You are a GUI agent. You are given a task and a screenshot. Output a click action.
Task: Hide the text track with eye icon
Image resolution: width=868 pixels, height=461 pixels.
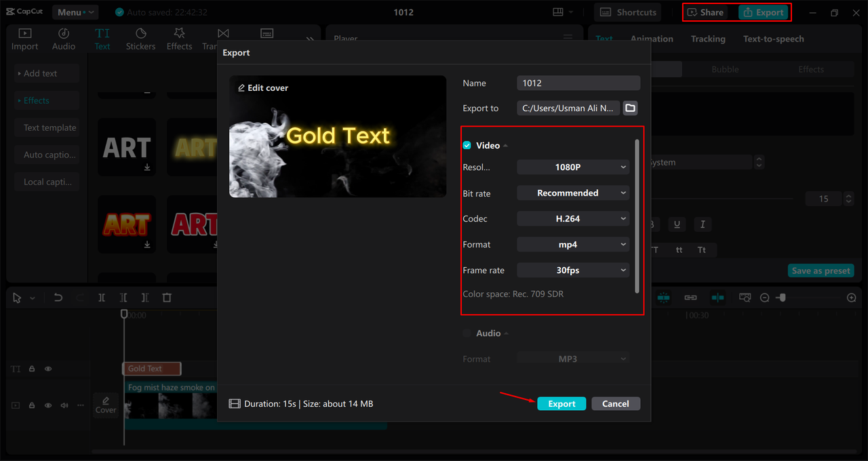point(48,369)
